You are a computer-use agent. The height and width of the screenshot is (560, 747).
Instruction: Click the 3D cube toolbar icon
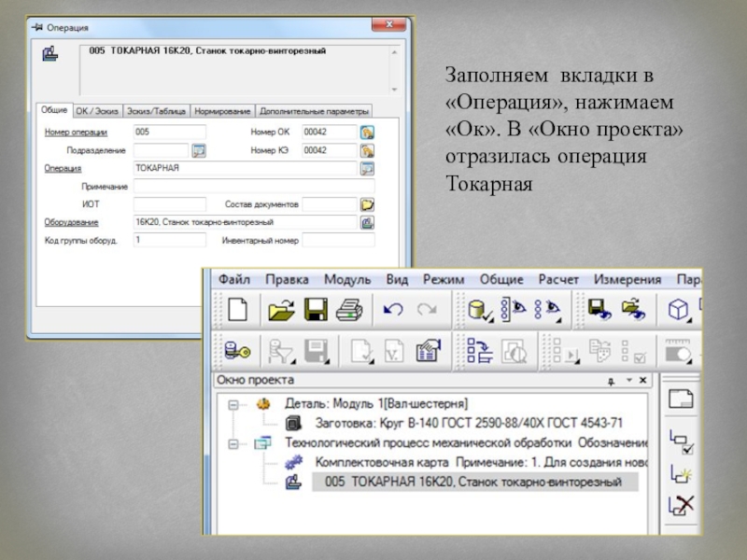coord(678,310)
